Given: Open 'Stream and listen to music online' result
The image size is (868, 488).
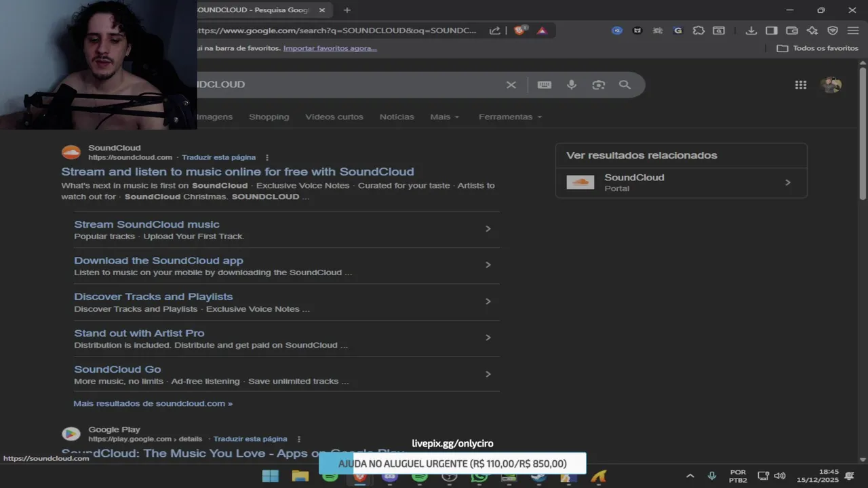Looking at the screenshot, I should point(237,171).
